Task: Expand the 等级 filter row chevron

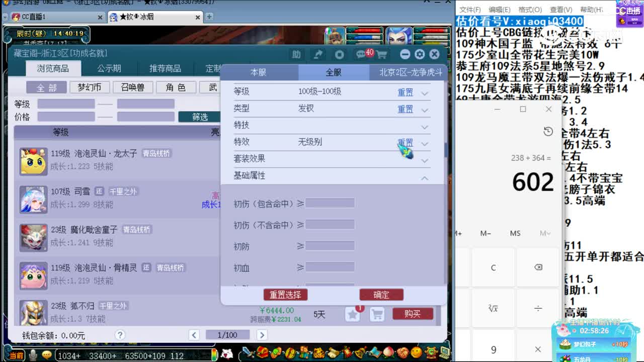Action: tap(425, 94)
